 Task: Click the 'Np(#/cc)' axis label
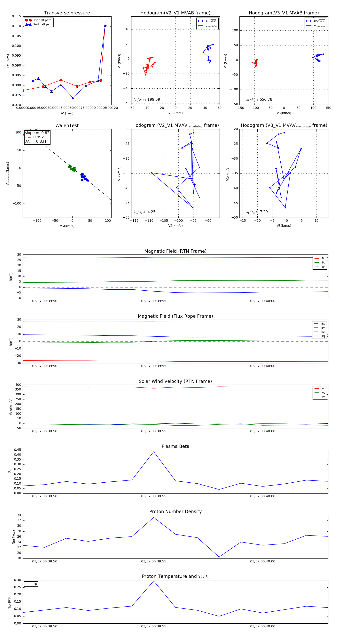pyautogui.click(x=13, y=537)
